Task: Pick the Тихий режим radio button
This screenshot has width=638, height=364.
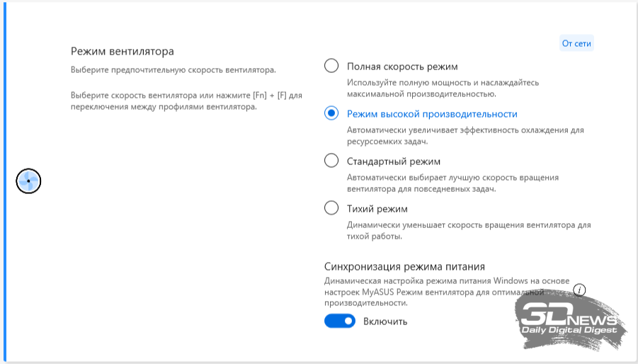Action: [x=331, y=208]
